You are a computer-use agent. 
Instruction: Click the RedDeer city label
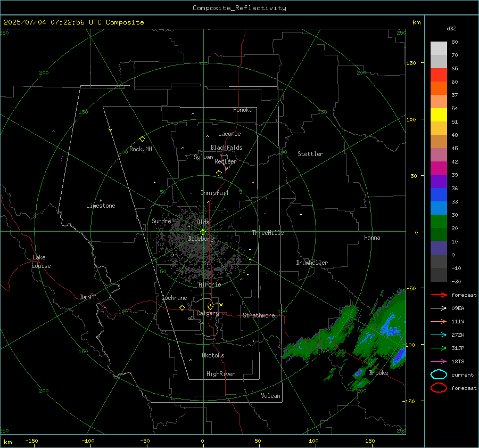226,161
